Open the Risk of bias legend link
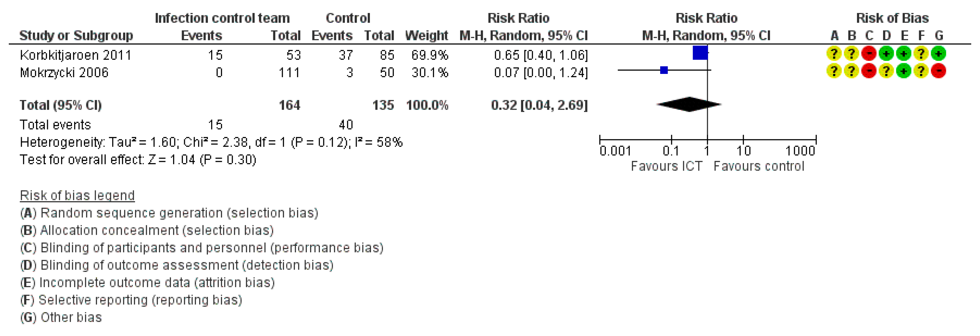The height and width of the screenshot is (336, 980). [x=77, y=195]
